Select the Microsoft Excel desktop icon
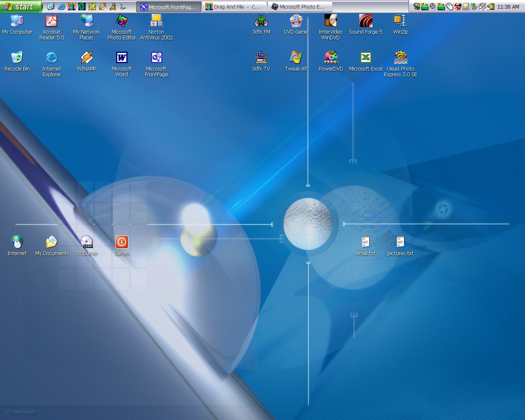 pyautogui.click(x=365, y=62)
